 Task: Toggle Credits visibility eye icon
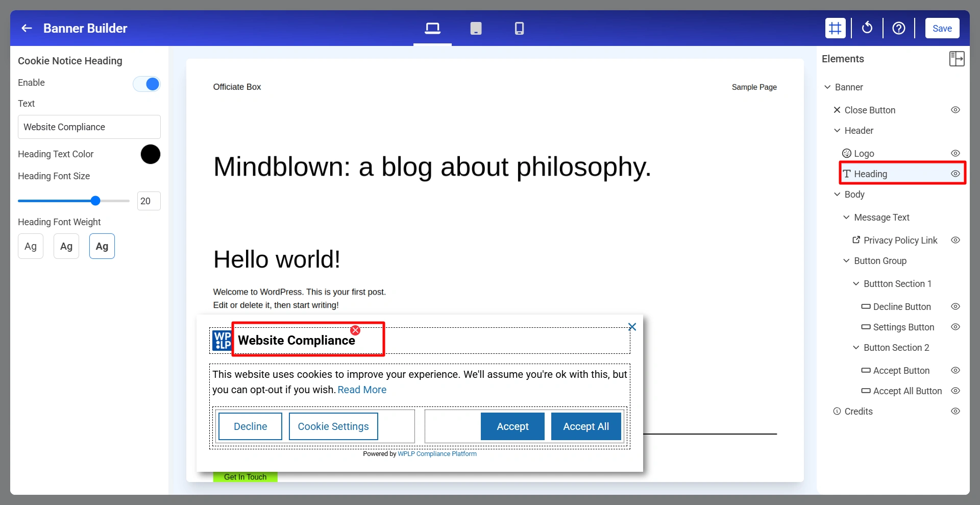(x=955, y=411)
